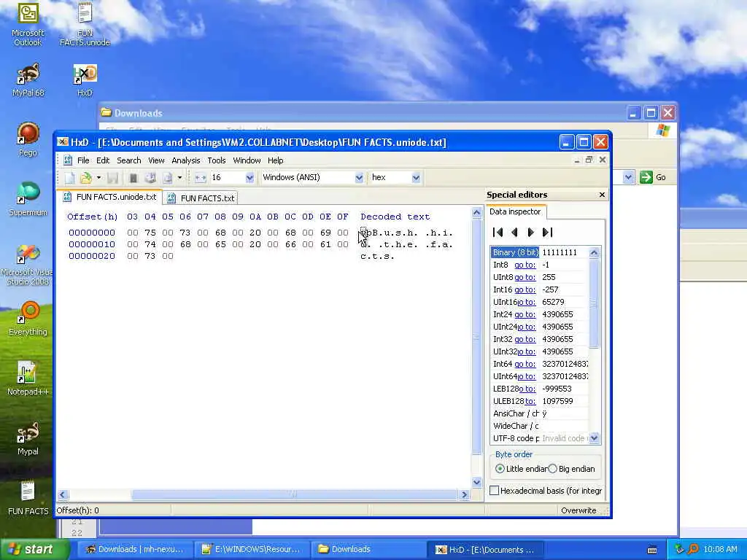The height and width of the screenshot is (560, 747).
Task: Select the Little endian radio button
Action: coord(500,469)
